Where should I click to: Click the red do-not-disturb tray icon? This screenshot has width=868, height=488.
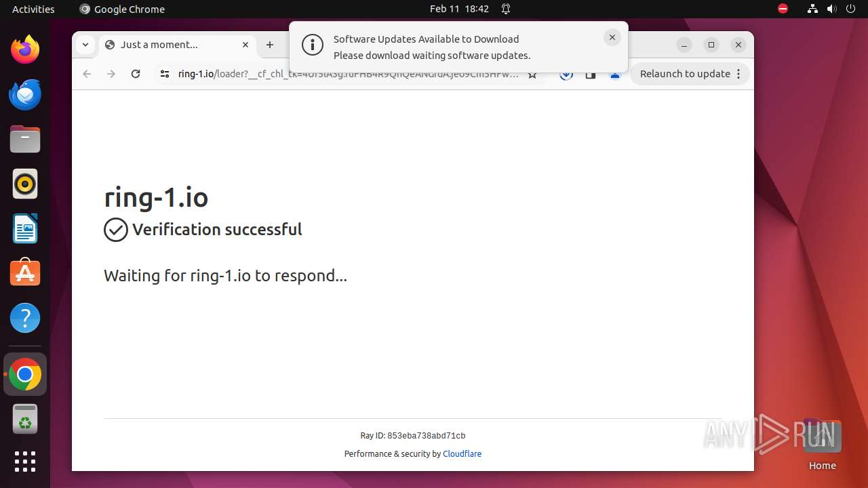pos(783,9)
